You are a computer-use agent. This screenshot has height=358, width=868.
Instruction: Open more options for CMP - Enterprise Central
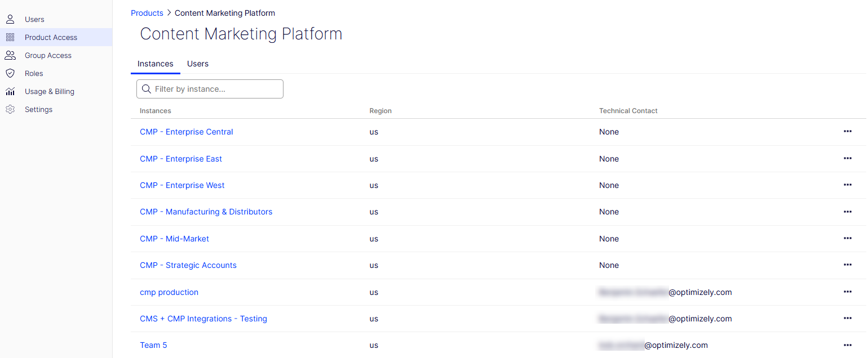point(847,131)
